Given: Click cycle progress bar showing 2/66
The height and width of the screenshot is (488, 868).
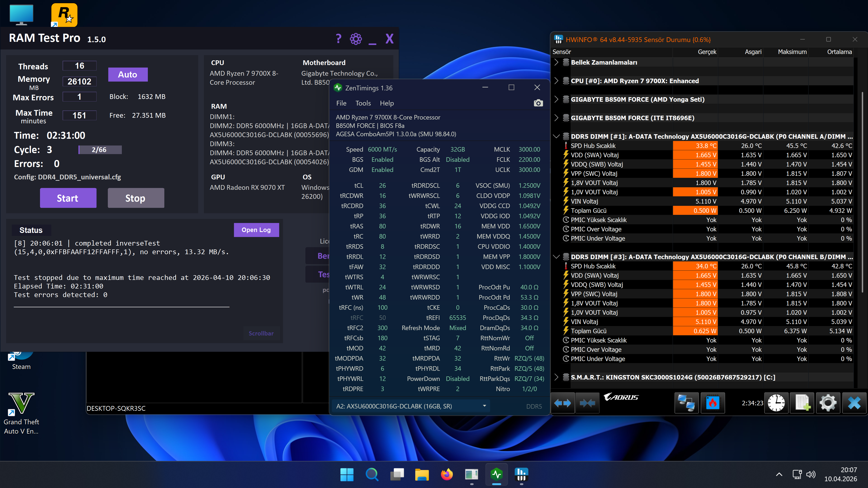Looking at the screenshot, I should pos(100,150).
